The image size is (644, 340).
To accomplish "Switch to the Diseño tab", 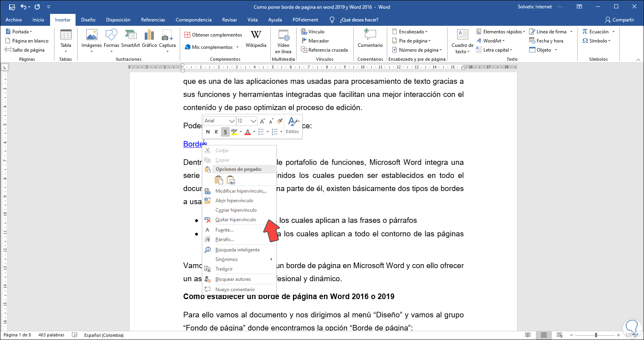I will point(88,20).
